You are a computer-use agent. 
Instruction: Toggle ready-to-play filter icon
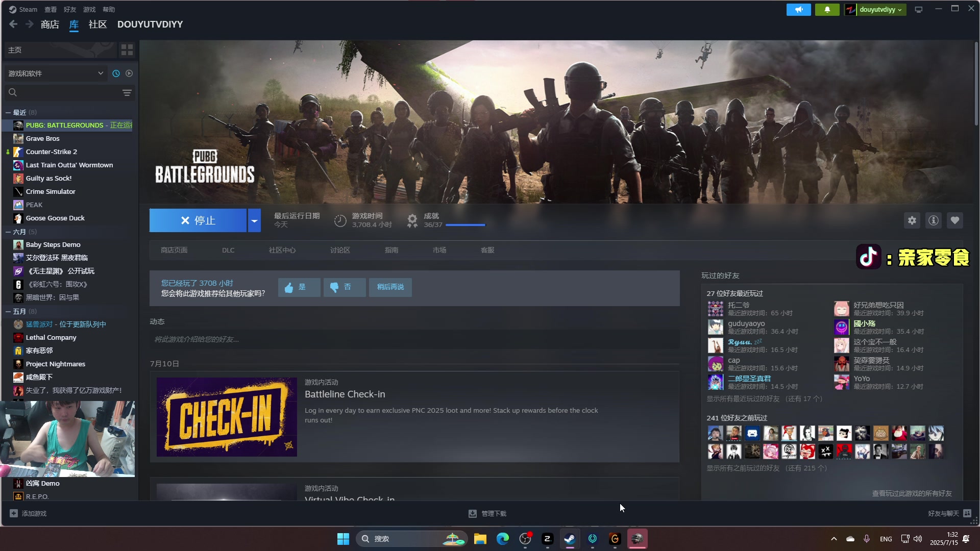click(x=129, y=73)
